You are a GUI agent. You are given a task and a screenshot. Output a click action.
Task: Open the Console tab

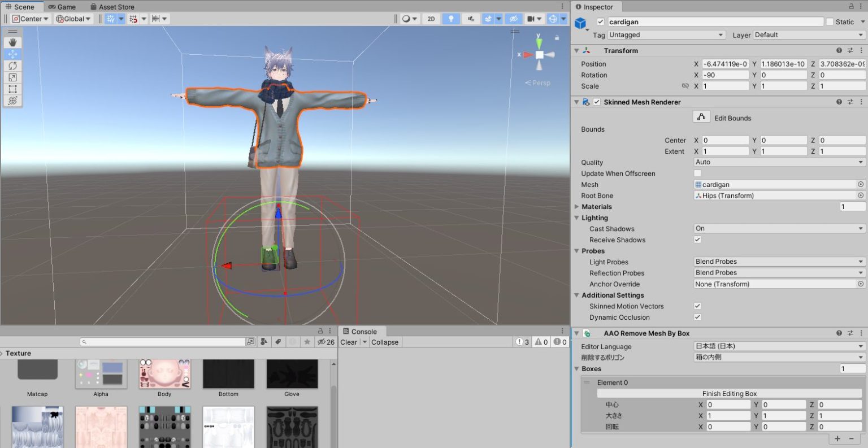[x=362, y=331]
